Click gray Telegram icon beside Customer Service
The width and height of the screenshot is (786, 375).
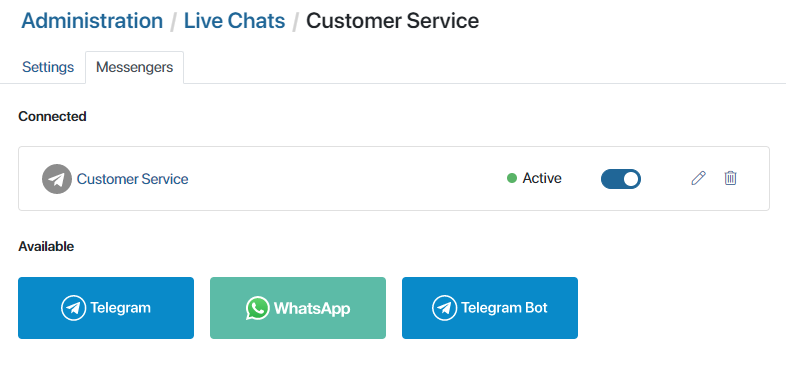click(57, 179)
